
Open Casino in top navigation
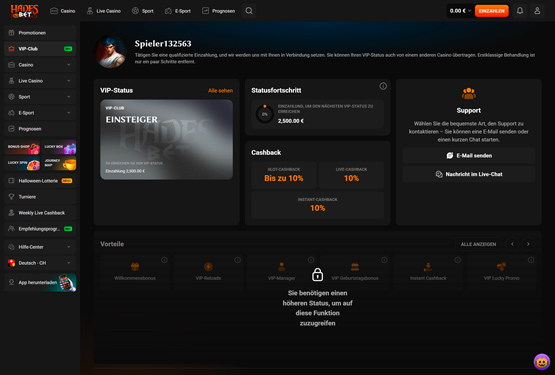tap(63, 11)
